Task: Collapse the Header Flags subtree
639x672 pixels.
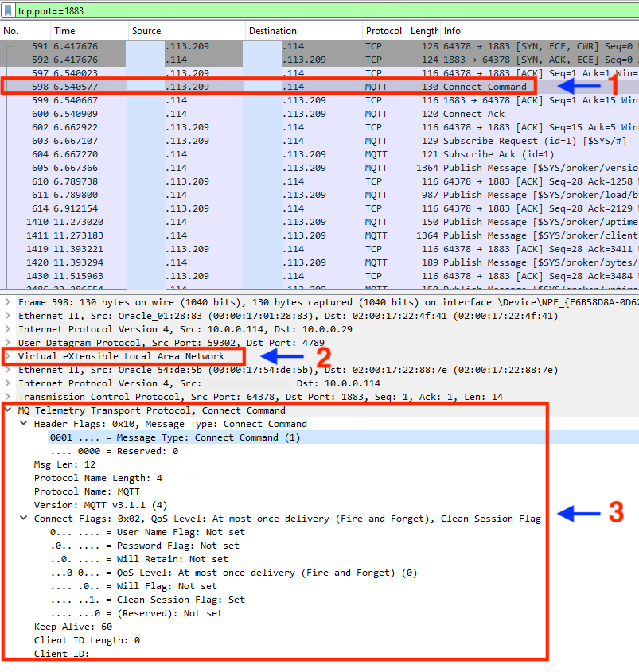Action: click(21, 423)
